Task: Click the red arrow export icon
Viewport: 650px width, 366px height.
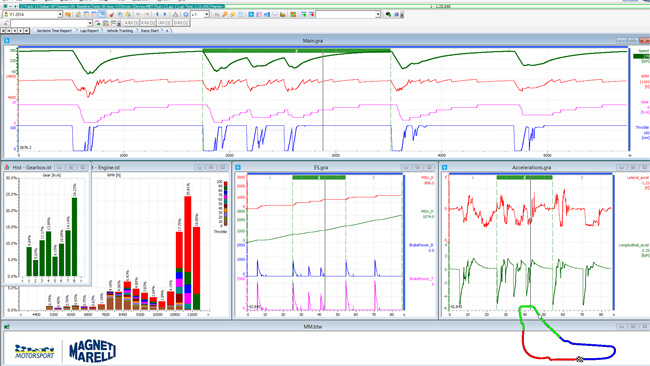Action: [x=311, y=15]
